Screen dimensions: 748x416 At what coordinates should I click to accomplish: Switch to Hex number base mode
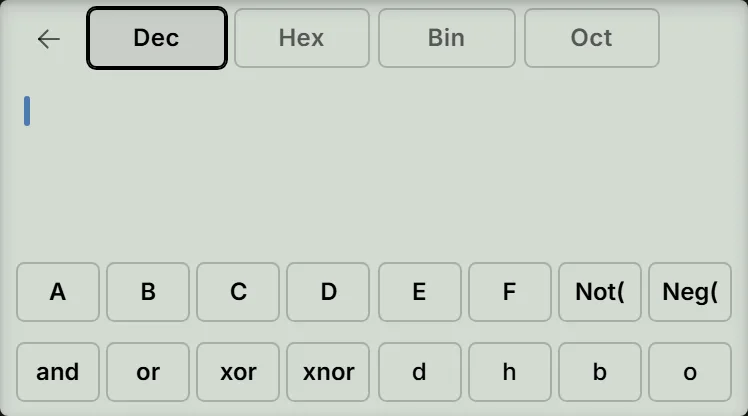[x=302, y=38]
